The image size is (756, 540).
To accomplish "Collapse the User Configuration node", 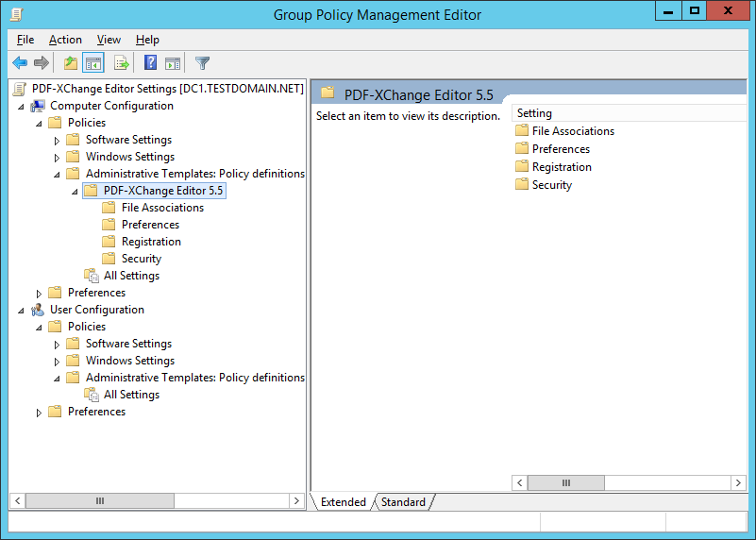I will click(x=21, y=311).
